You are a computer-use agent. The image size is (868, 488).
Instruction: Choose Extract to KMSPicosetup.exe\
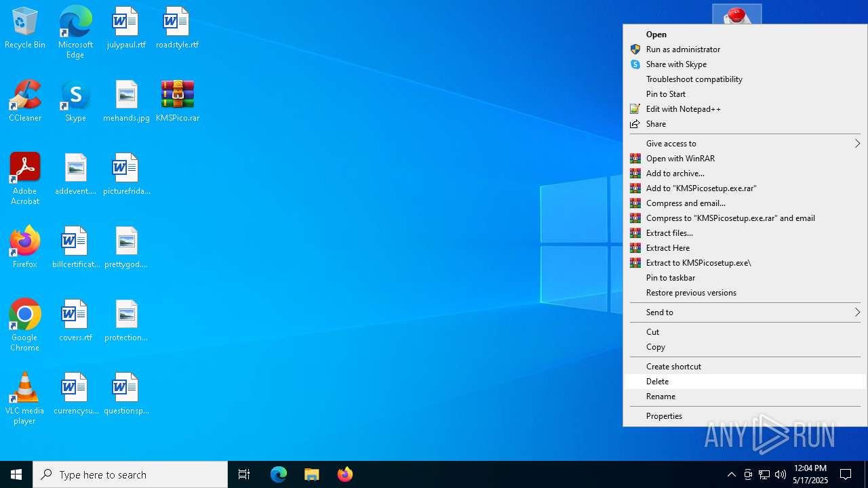(x=745, y=263)
